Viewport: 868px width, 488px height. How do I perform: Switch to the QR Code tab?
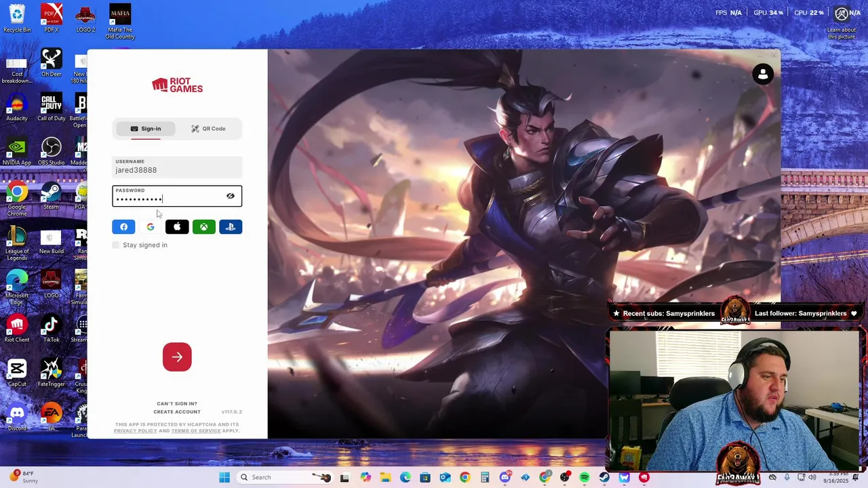[208, 129]
